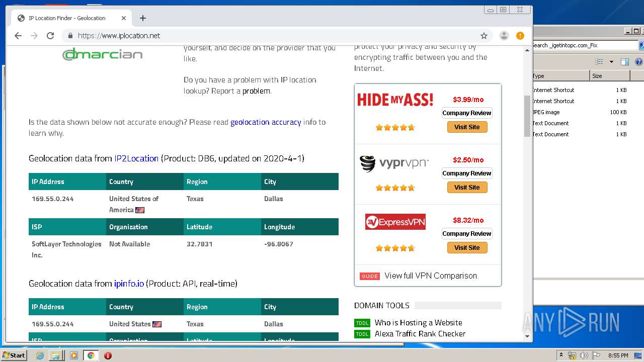Open the Windows Start menu

(14, 355)
